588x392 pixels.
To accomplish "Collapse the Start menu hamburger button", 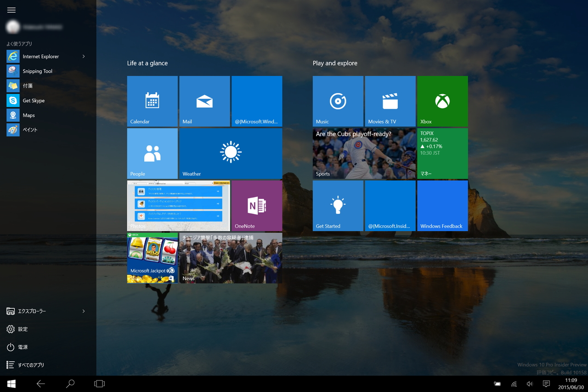I will pyautogui.click(x=11, y=10).
